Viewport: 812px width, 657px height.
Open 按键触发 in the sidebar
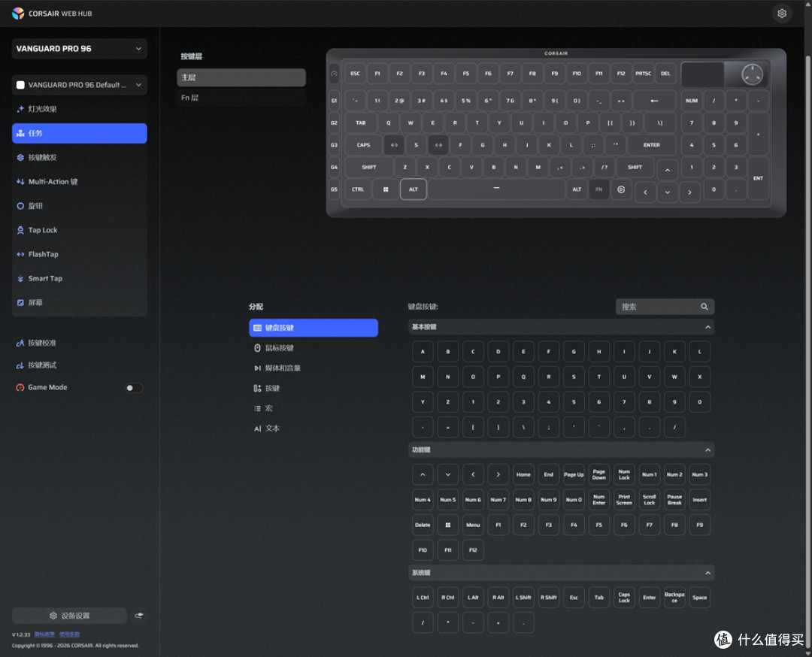pyautogui.click(x=79, y=157)
